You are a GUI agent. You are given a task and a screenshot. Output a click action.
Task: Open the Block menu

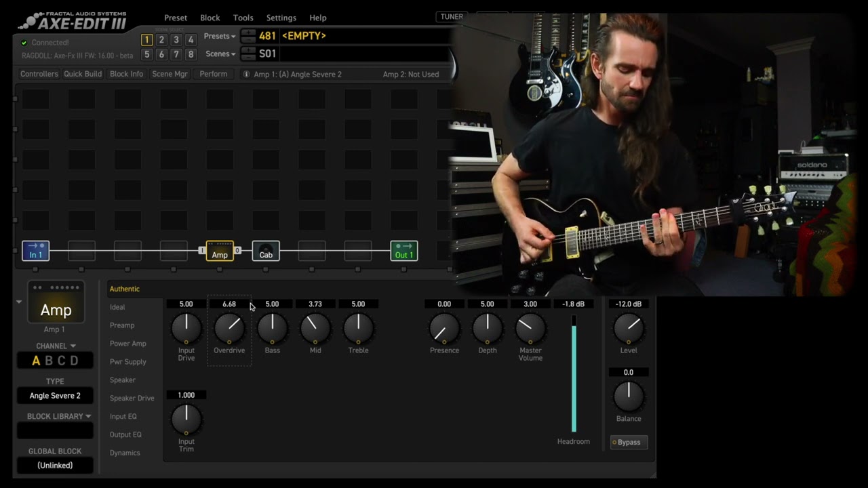[x=210, y=18]
